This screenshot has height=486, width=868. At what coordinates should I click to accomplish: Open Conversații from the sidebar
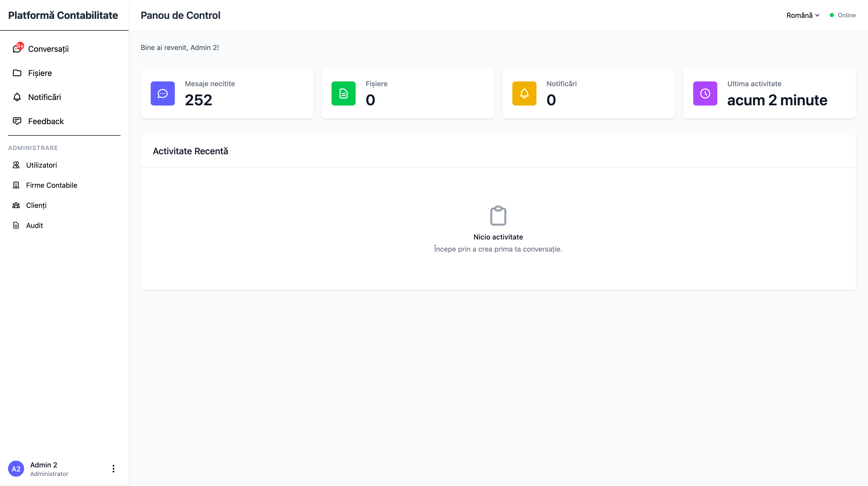pos(49,49)
